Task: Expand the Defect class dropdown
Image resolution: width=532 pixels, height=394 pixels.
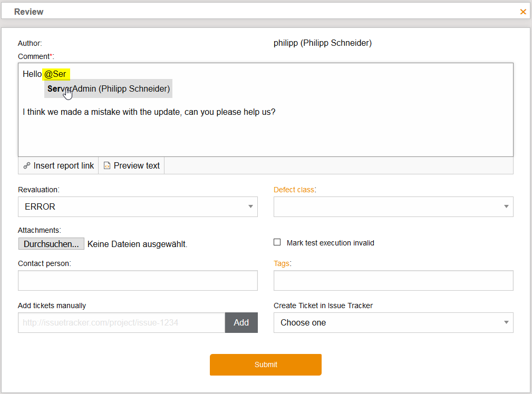Action: click(393, 207)
